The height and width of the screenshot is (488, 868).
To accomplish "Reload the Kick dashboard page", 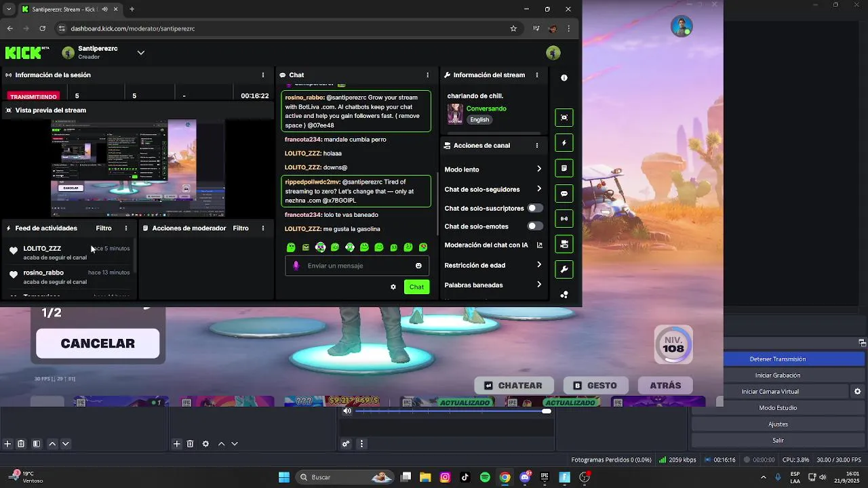I will pyautogui.click(x=43, y=28).
